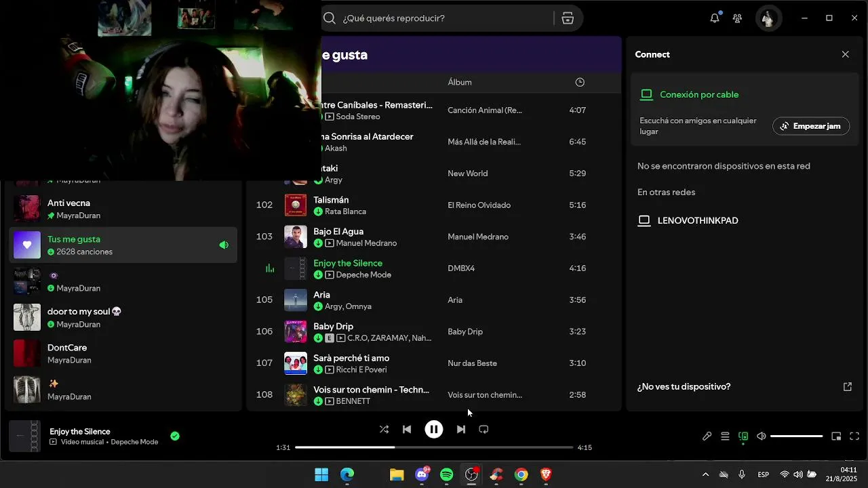Image resolution: width=868 pixels, height=488 pixels.
Task: Click the Enjoy the Silence title in now playing bar
Action: (80, 431)
